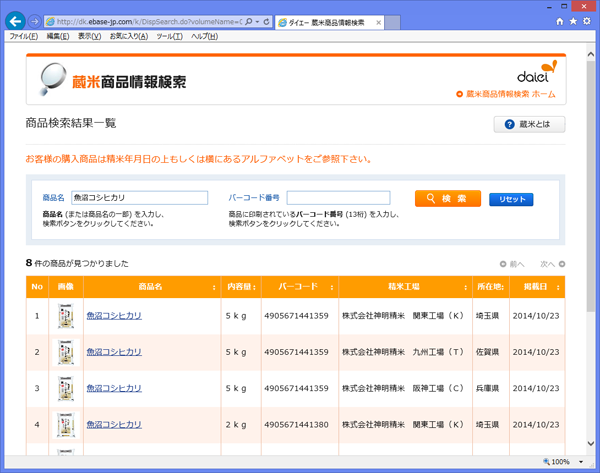Click the daiei logo
The height and width of the screenshot is (473, 600).
point(537,72)
